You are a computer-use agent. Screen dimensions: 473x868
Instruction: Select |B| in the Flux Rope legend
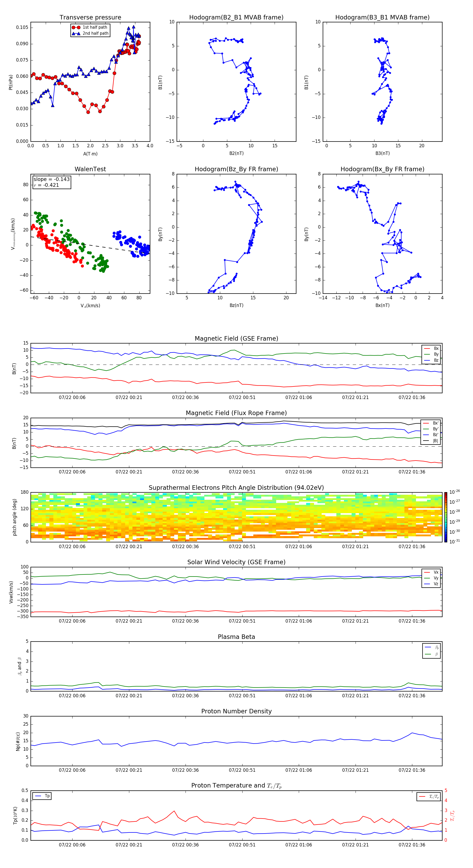pyautogui.click(x=431, y=441)
